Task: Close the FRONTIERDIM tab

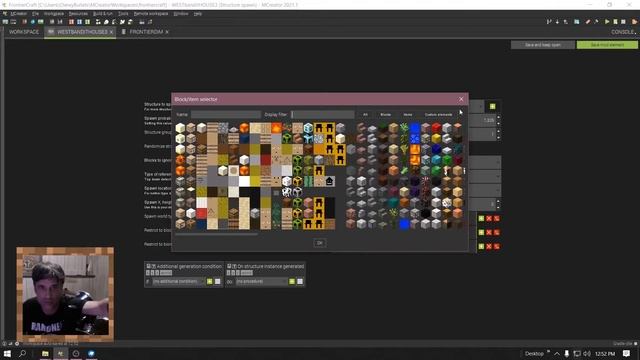Action: pos(167,32)
